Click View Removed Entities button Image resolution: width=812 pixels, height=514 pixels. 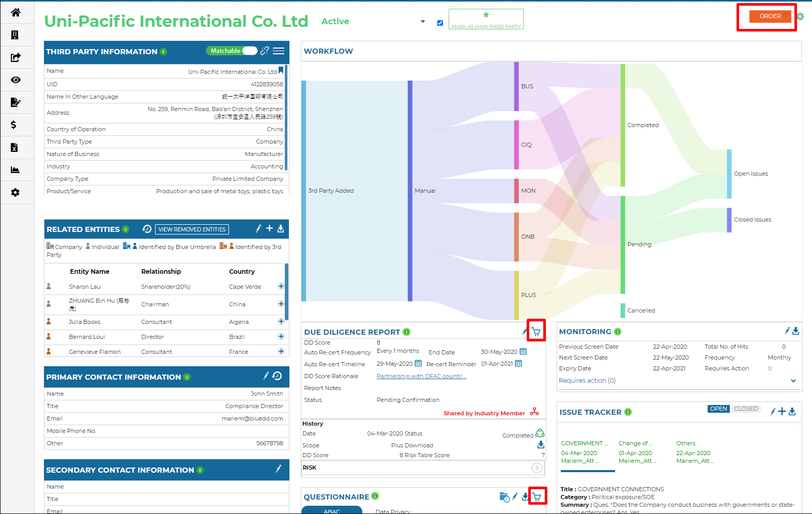[x=192, y=229]
